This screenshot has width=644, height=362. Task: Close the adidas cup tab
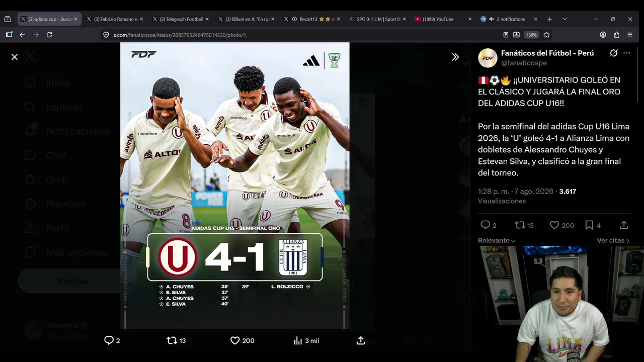click(x=75, y=19)
